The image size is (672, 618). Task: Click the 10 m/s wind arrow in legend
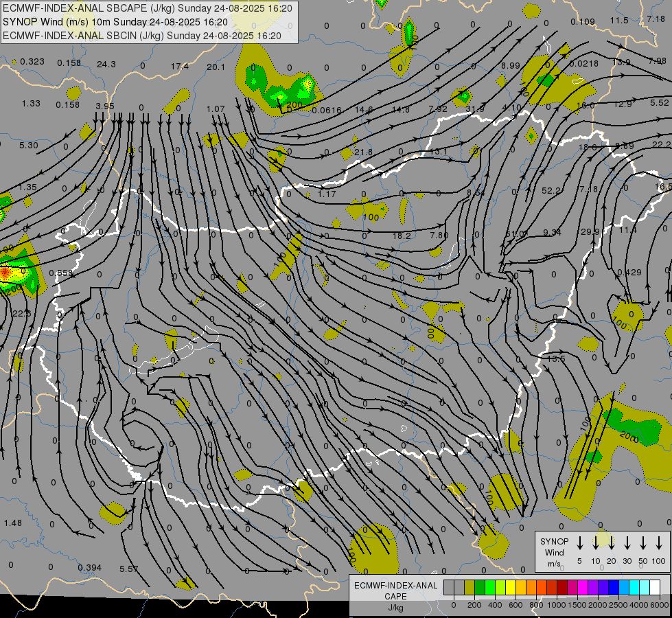click(x=596, y=543)
